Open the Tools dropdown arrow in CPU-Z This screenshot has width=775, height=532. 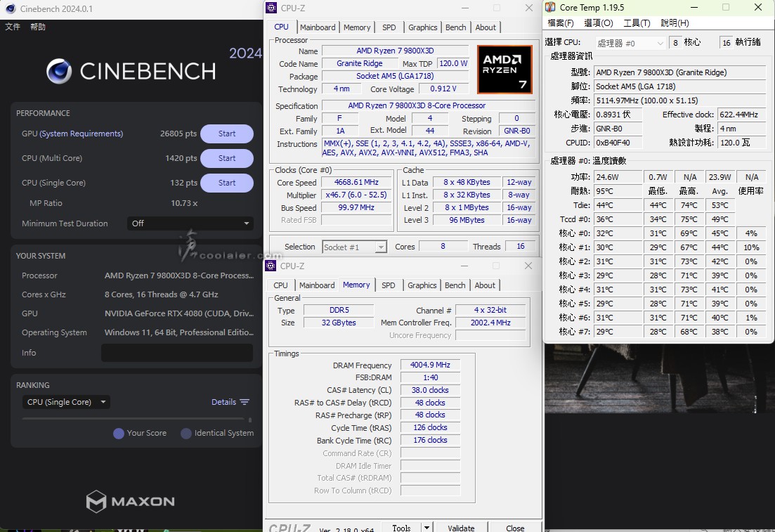click(426, 527)
